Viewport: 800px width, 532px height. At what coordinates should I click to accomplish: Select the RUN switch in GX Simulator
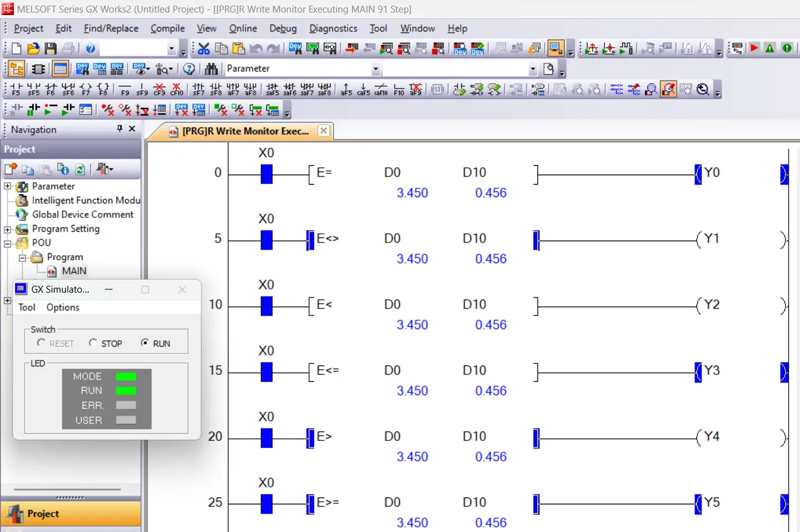pyautogui.click(x=145, y=343)
